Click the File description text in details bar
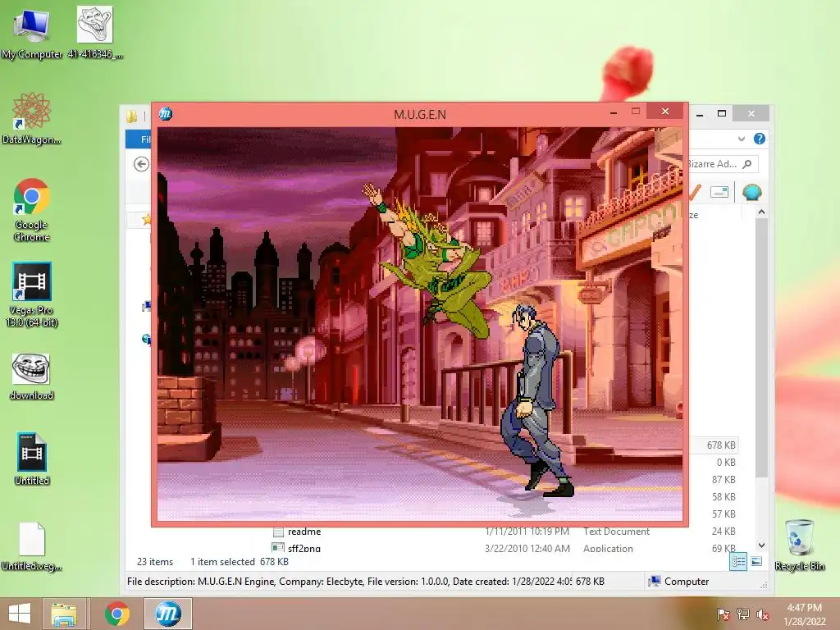The image size is (840, 630). (x=349, y=582)
